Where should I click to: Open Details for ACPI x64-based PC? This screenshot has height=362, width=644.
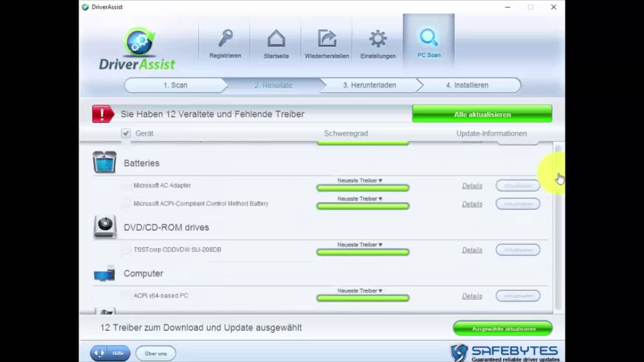(x=472, y=296)
